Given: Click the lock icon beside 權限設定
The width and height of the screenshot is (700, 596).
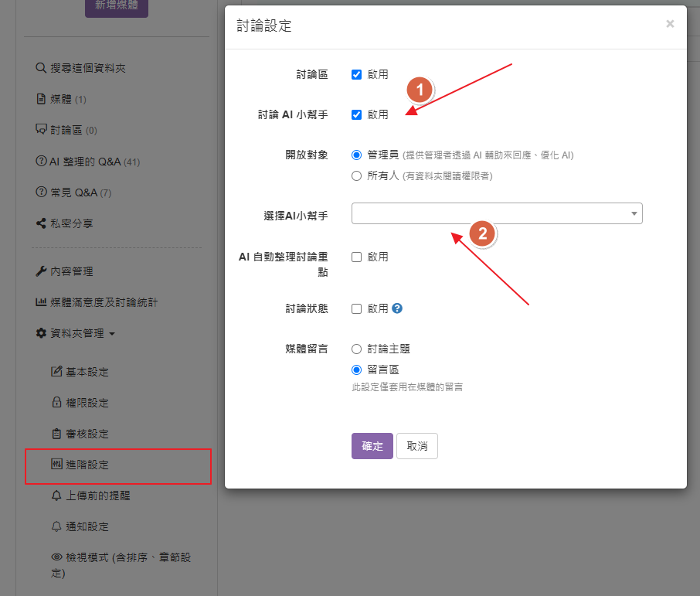Looking at the screenshot, I should 56,402.
